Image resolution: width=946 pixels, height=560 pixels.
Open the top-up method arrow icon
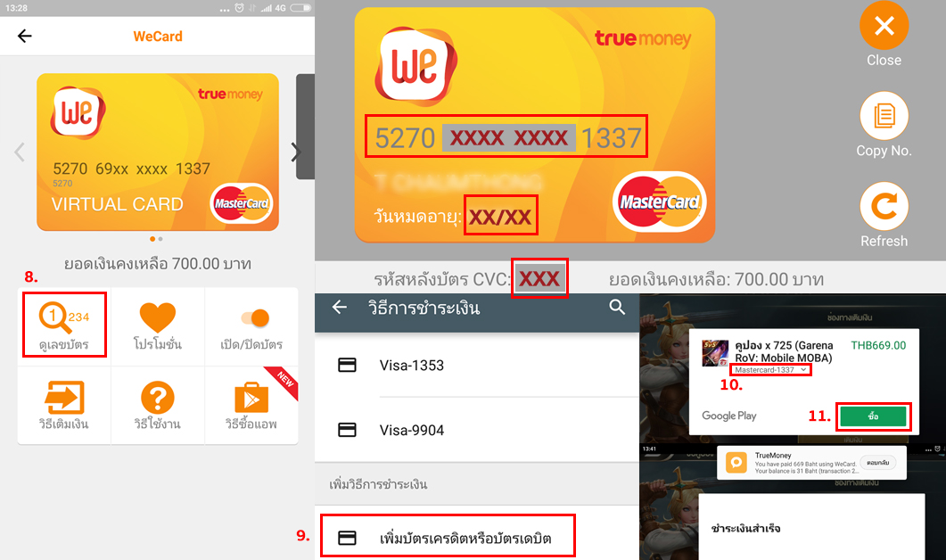click(64, 397)
